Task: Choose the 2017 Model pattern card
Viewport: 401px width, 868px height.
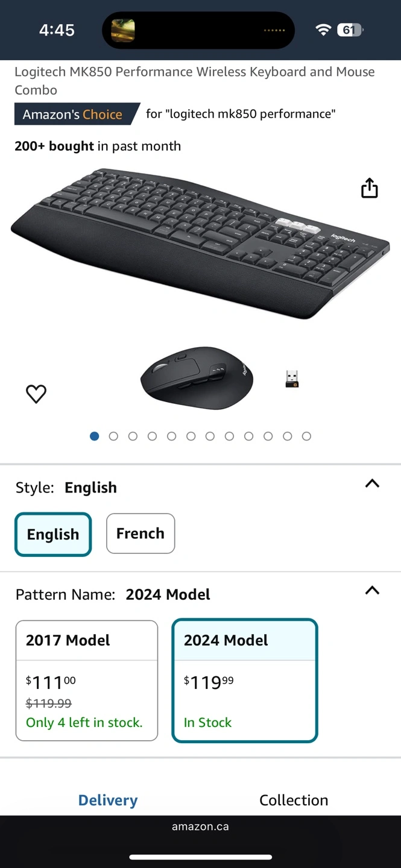Action: (87, 681)
